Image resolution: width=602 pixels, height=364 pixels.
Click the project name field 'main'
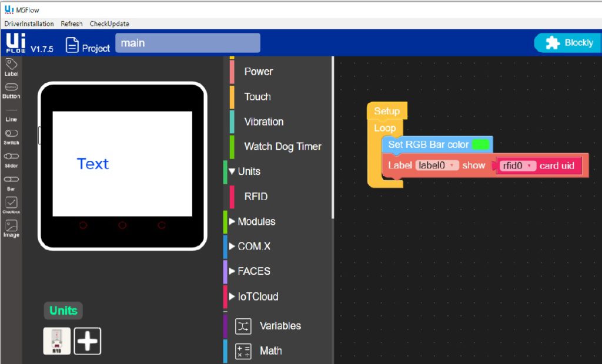tap(188, 43)
